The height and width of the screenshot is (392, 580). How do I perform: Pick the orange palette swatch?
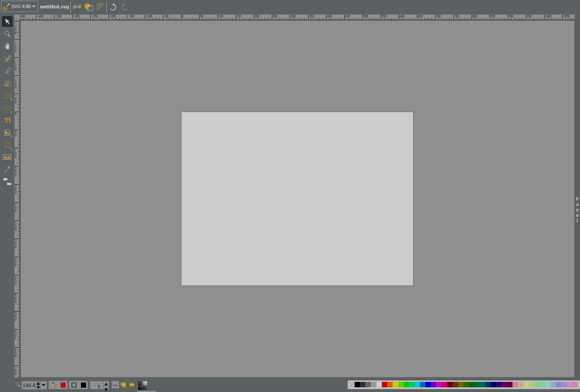tap(390, 385)
